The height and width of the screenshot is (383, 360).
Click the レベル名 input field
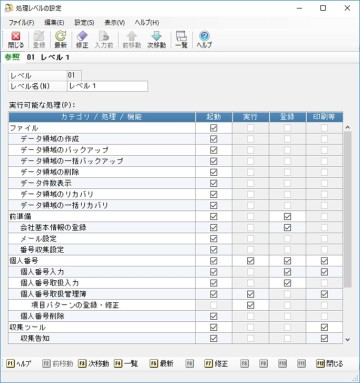(x=107, y=86)
